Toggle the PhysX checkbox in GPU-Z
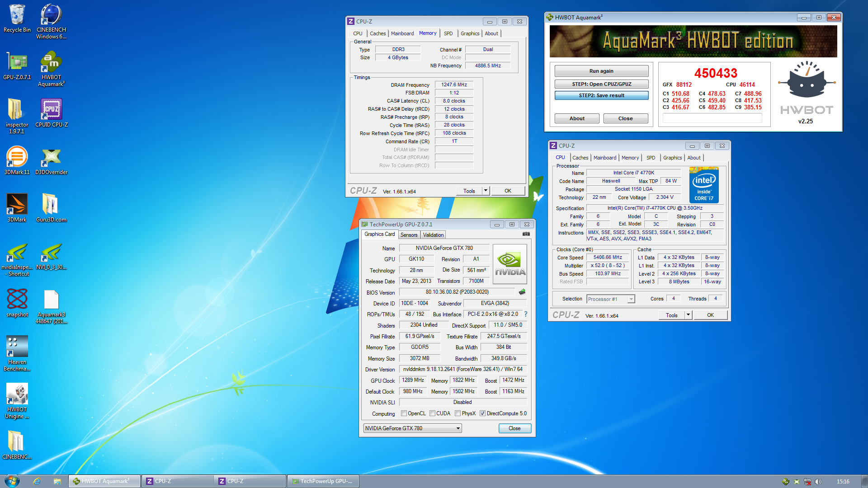868x488 pixels. point(458,413)
